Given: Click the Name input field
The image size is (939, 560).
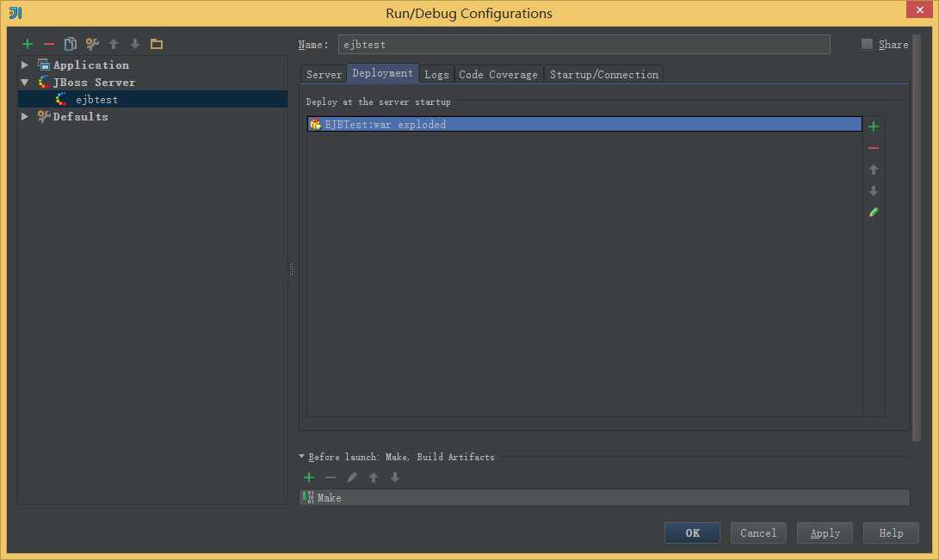Looking at the screenshot, I should [584, 44].
